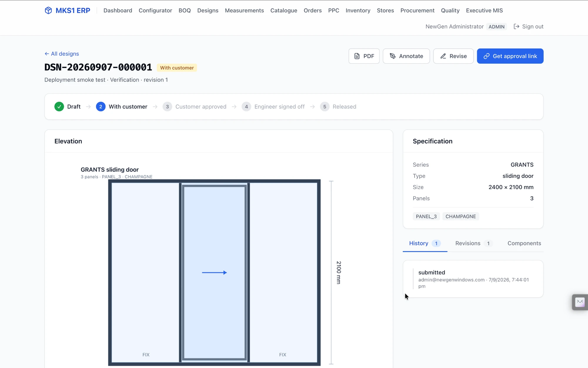Click the pencil icon on the Revise button
Screen dimensions: 588x368
pyautogui.click(x=443, y=56)
